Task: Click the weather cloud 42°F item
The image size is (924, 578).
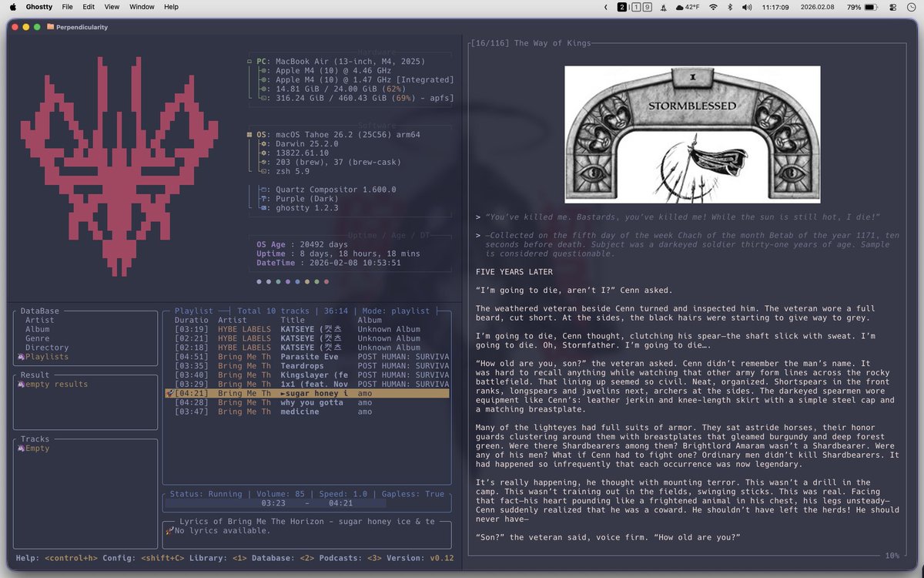Action: 688,7
